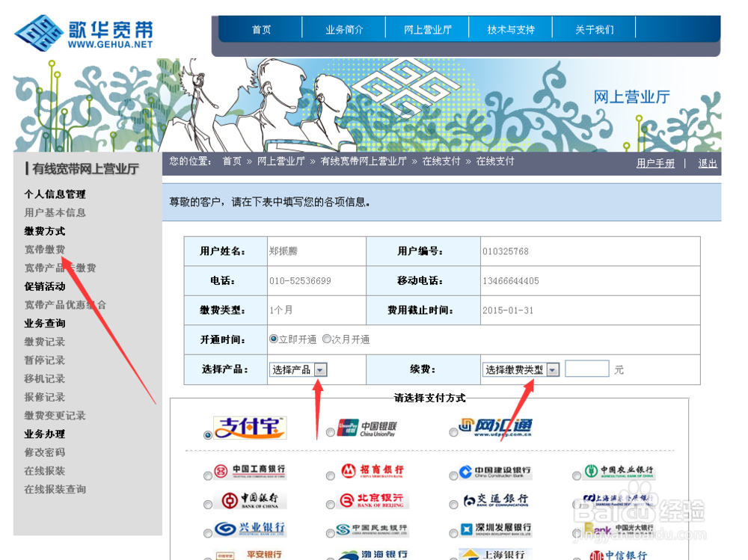Open 关于我们 navigation tab

pos(595,30)
